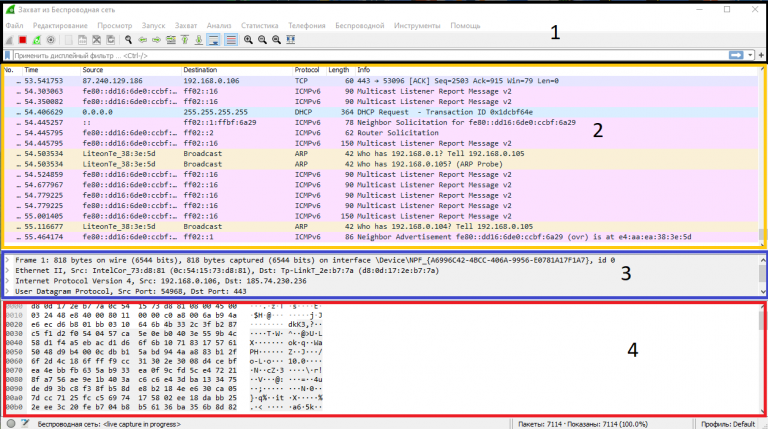Close the capture file icon
The width and height of the screenshot is (768, 429).
pos(96,40)
